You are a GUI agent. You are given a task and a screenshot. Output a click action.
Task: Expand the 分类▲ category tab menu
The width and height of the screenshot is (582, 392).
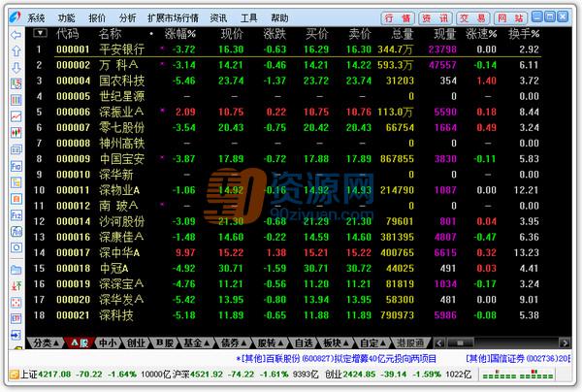(x=46, y=343)
